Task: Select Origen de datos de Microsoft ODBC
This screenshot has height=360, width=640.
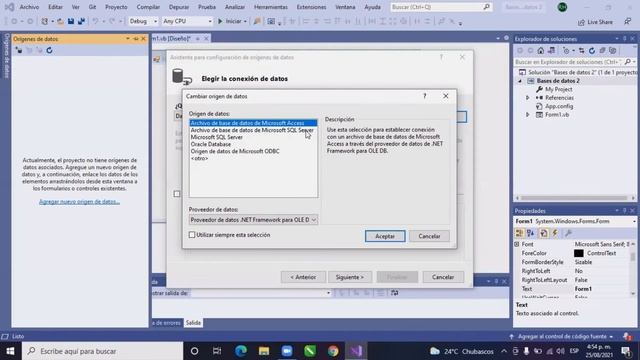Action: [x=235, y=151]
